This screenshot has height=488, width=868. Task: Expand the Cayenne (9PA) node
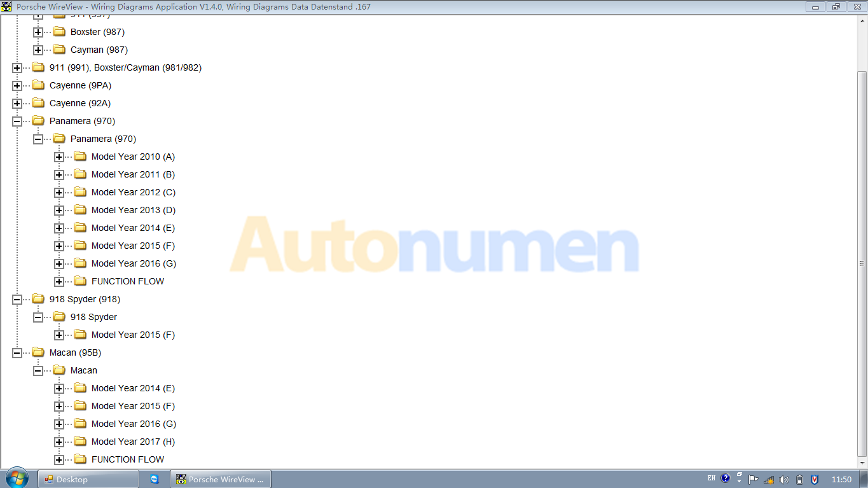[x=17, y=85]
